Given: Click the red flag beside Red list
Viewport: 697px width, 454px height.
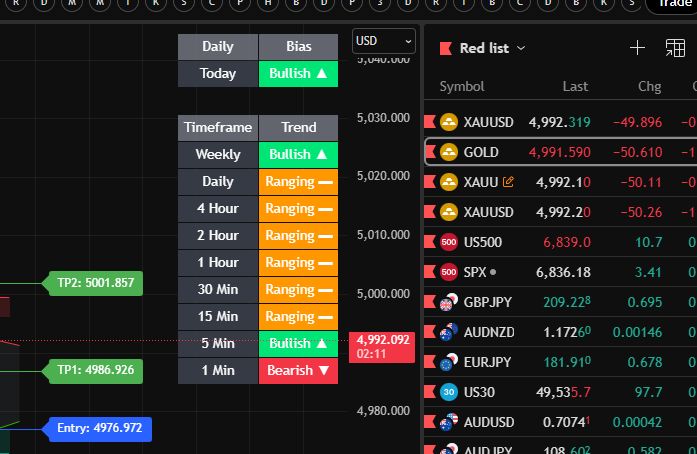Looking at the screenshot, I should 445,48.
